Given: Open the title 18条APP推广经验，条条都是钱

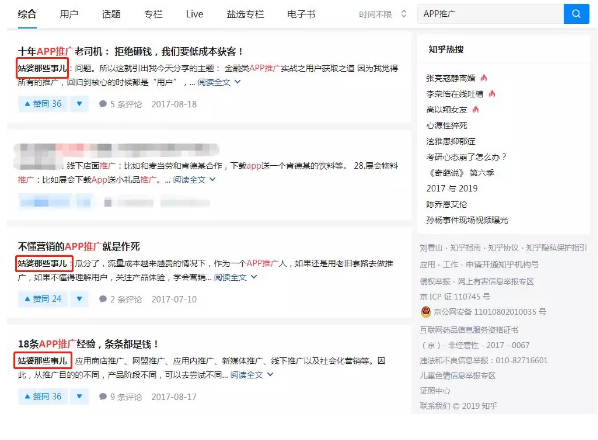Looking at the screenshot, I should coord(88,344).
